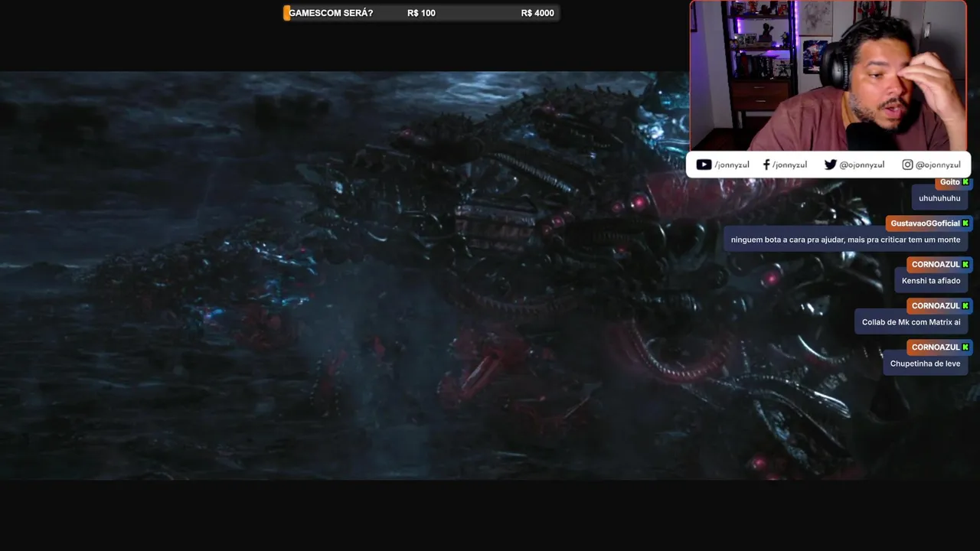Screen dimensions: 980x551
Task: Click the badge icon next to Goito
Action: point(965,182)
